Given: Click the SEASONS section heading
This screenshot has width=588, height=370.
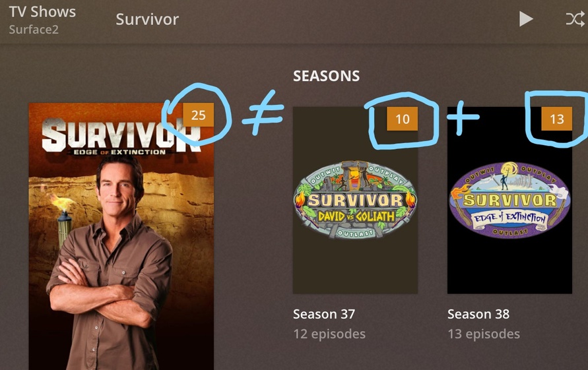Looking at the screenshot, I should point(326,76).
